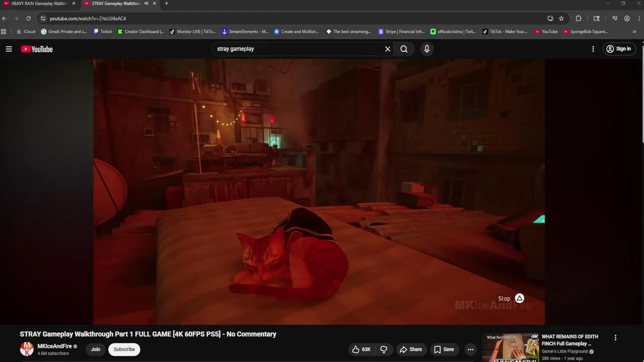Open Chrome three-dot menu
Screen dimensions: 644x362
pyautogui.click(x=638, y=19)
